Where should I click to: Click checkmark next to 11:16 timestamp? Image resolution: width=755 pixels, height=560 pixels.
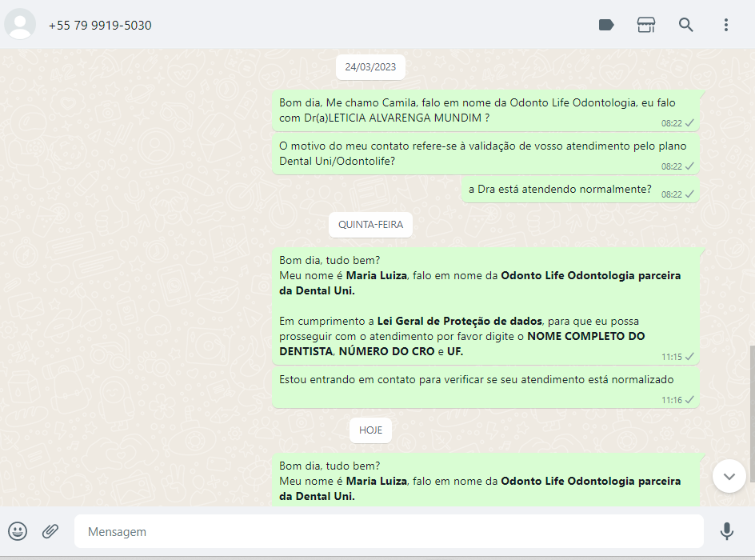point(689,400)
